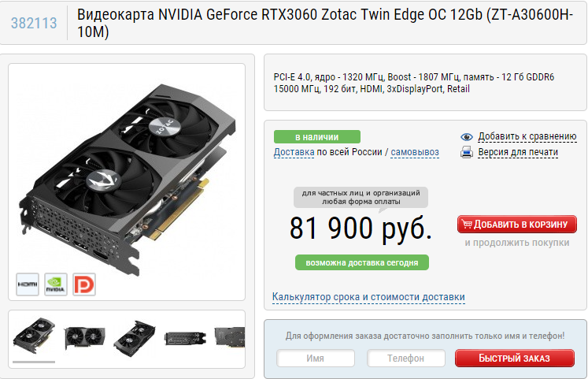This screenshot has height=379, width=588.
Task: Select the first angled-view thumbnail
Action: point(34,336)
